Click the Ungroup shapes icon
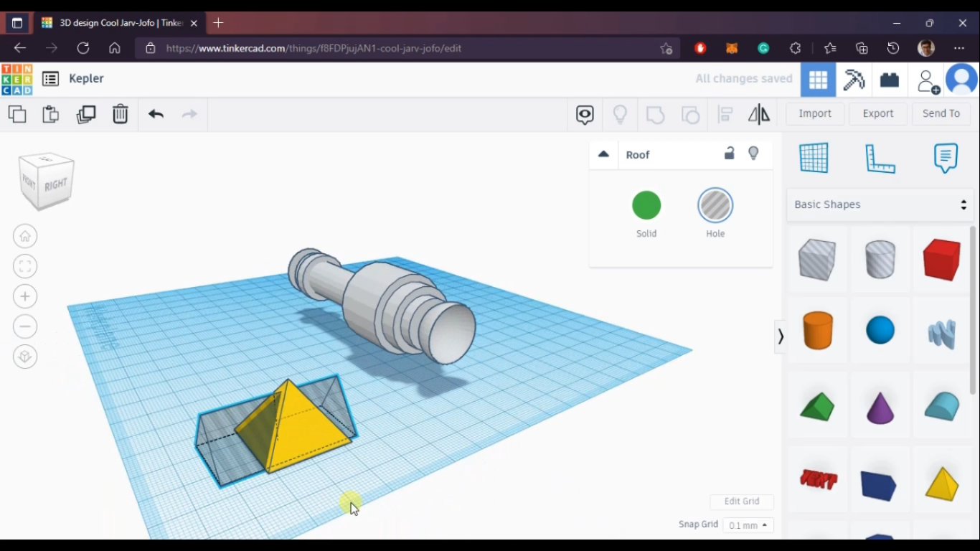This screenshot has width=980, height=551. tap(690, 115)
